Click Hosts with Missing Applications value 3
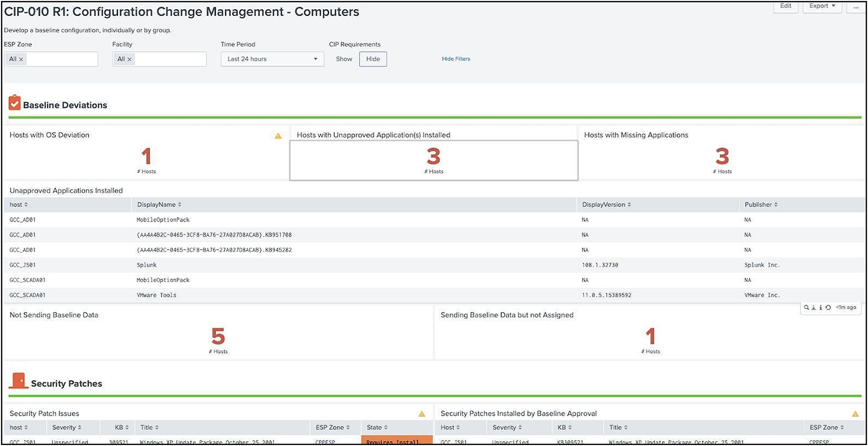Viewport: 868px width, 446px height. click(x=722, y=156)
